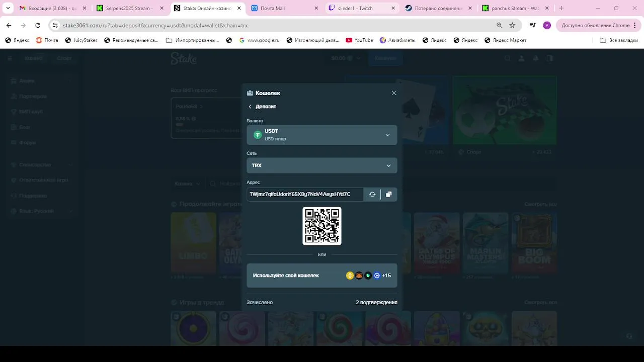Viewport: 644px width, 362px height.
Task: Open Партнерка in the sidebar
Action: tap(42, 96)
